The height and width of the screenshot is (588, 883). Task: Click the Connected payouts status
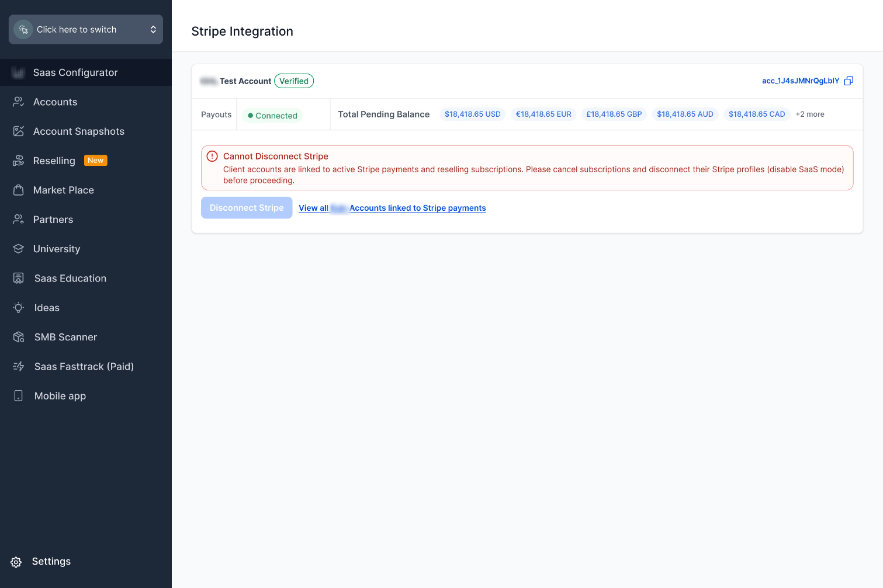(x=272, y=116)
